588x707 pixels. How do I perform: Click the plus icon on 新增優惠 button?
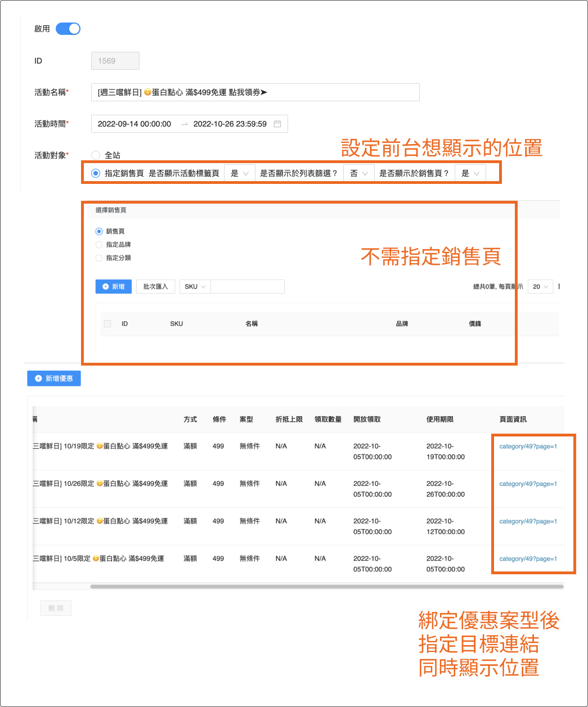38,379
